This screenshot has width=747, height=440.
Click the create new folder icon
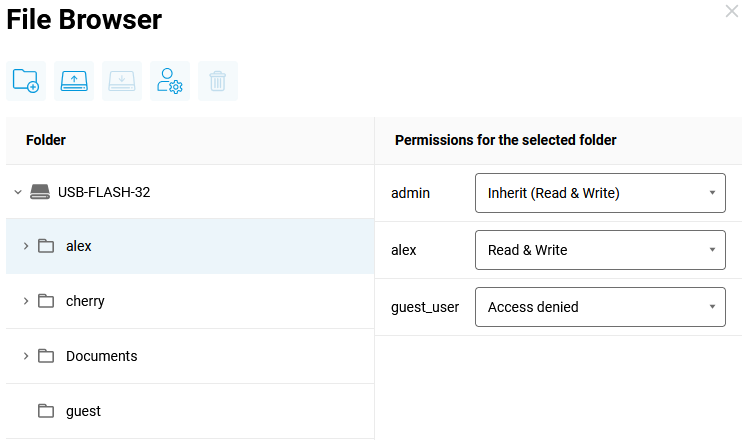[26, 81]
